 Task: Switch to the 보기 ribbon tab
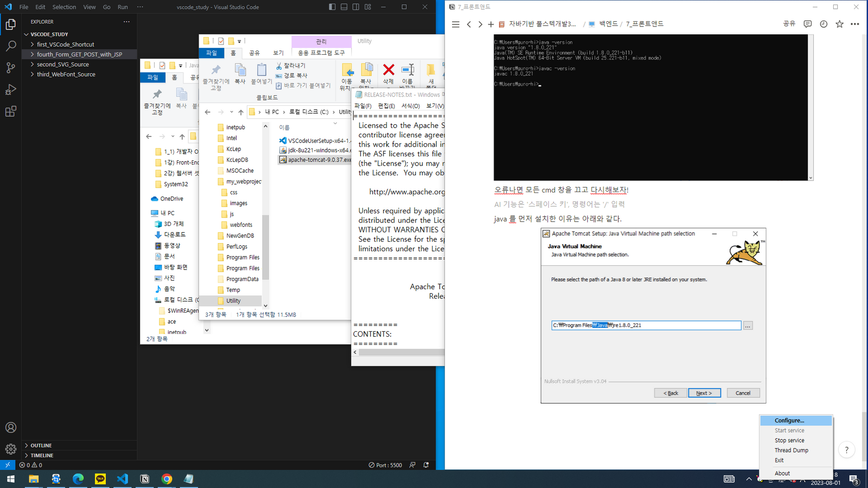(x=278, y=53)
